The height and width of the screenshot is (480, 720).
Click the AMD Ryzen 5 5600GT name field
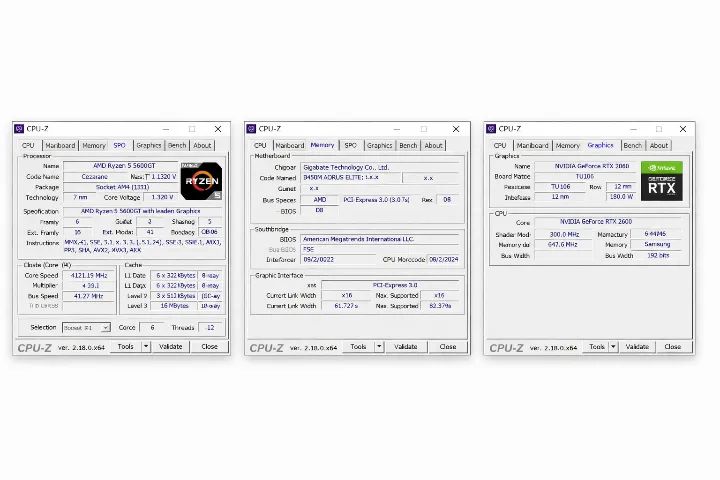point(121,166)
